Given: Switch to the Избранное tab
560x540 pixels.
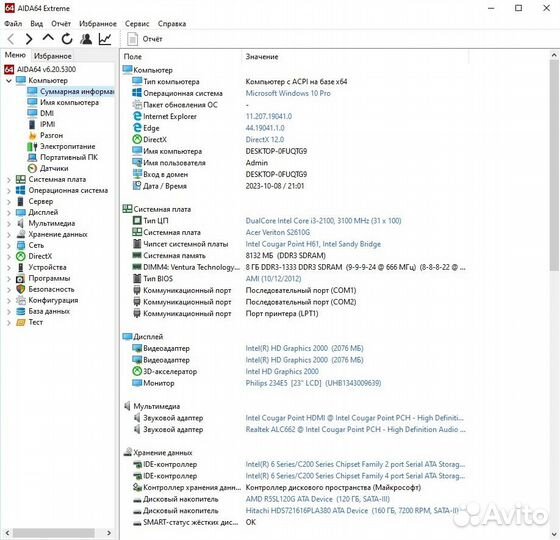Looking at the screenshot, I should tap(52, 56).
